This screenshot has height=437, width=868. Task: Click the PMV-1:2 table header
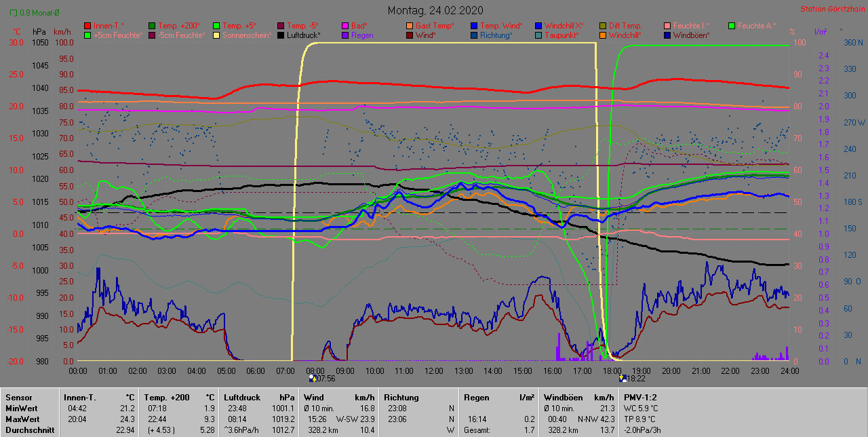pos(641,398)
